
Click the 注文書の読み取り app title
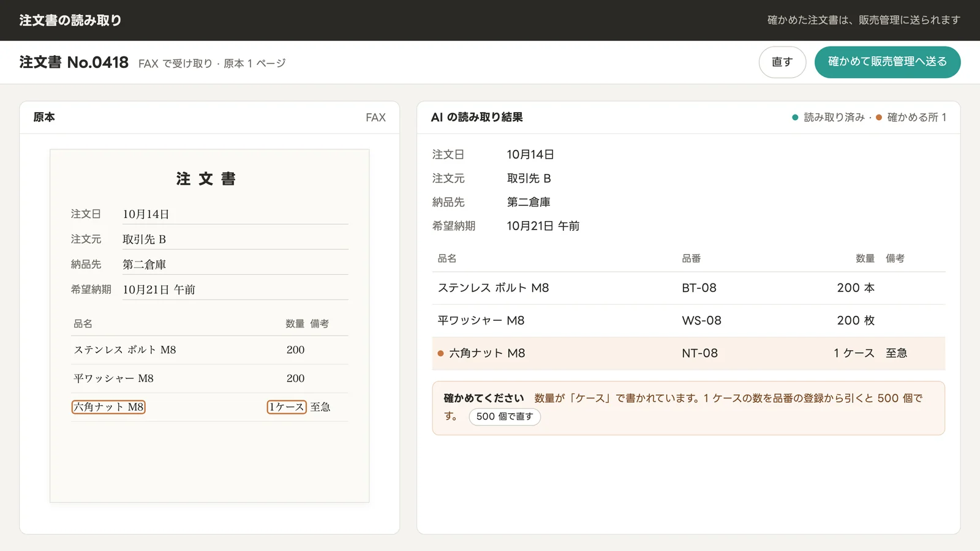[70, 20]
